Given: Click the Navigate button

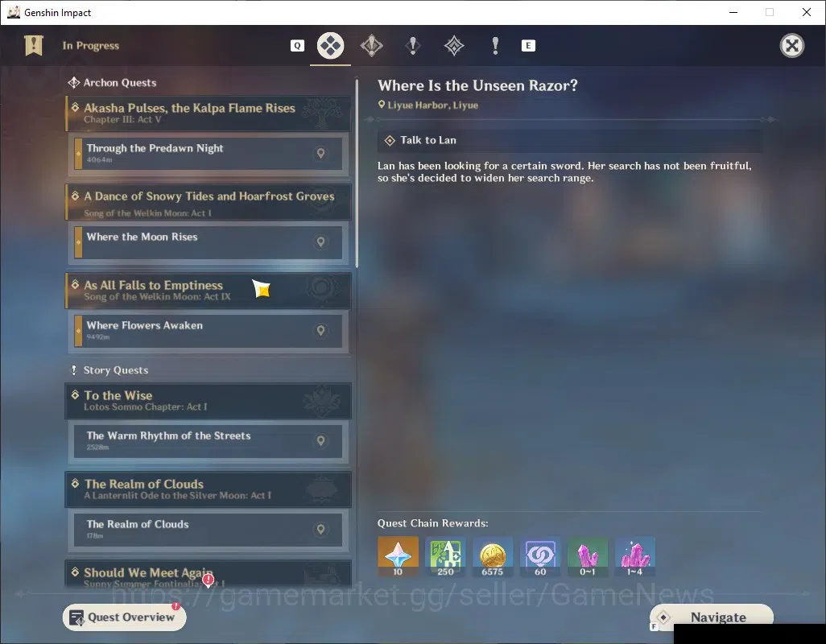Looking at the screenshot, I should [711, 617].
